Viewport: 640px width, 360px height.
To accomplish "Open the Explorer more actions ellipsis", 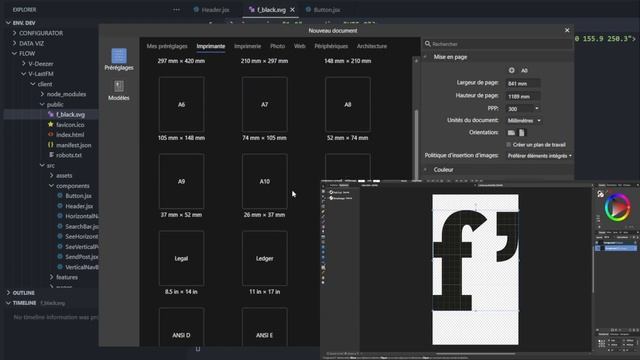I will coord(176,10).
